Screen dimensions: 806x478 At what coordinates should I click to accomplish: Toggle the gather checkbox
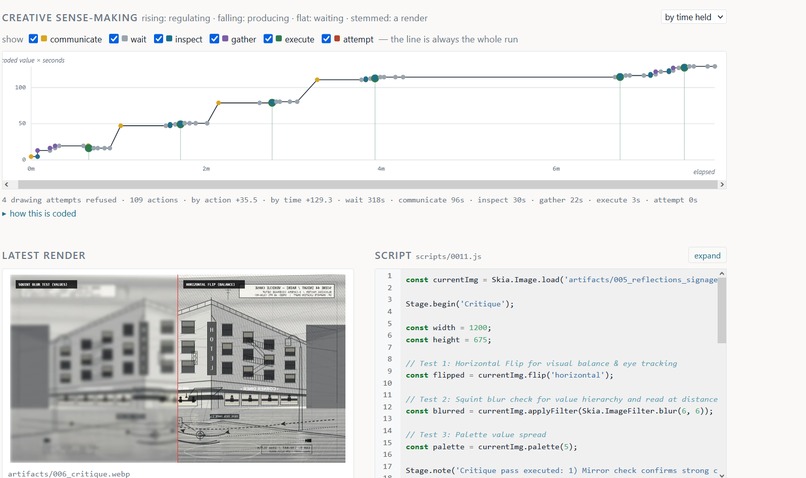(x=214, y=39)
